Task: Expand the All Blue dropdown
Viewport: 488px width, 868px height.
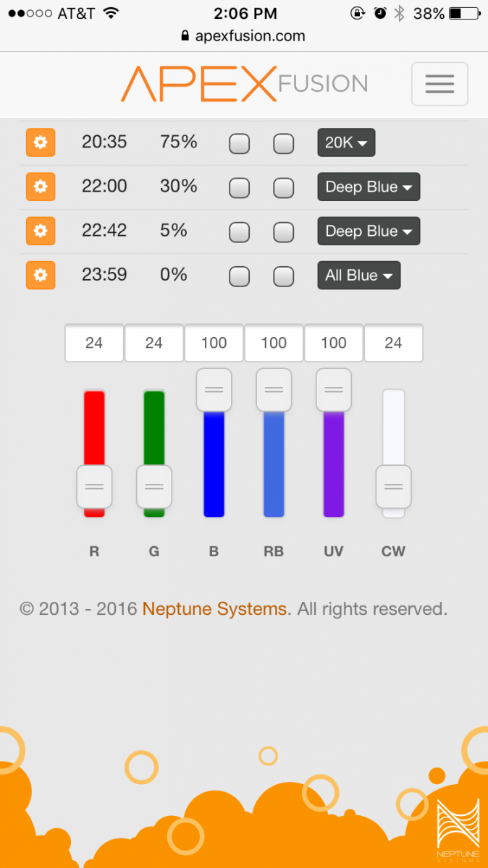Action: pyautogui.click(x=358, y=275)
